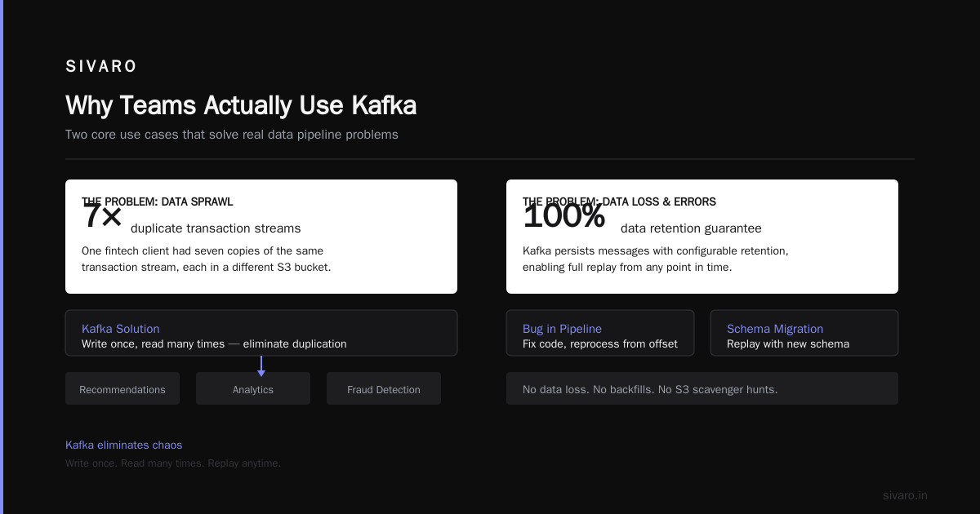Viewport: 980px width, 514px height.
Task: Click the 'Write once. Read many times' tagline
Action: pyautogui.click(x=173, y=463)
